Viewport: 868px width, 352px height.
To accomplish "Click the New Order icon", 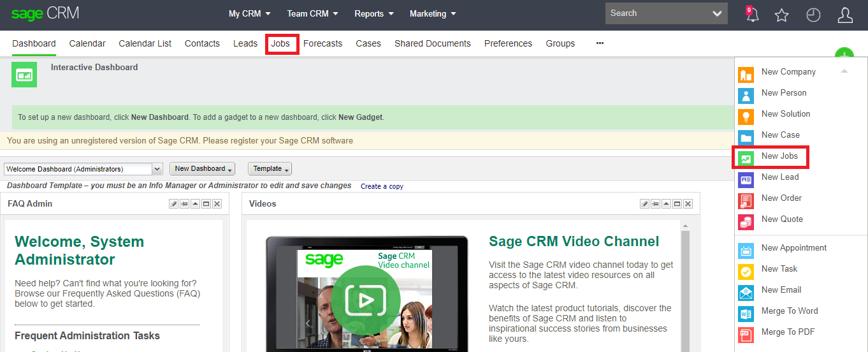I will pos(746,202).
